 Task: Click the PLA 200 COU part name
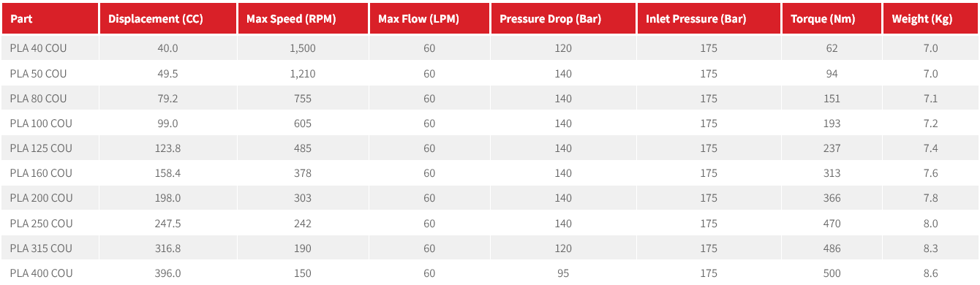pos(41,198)
